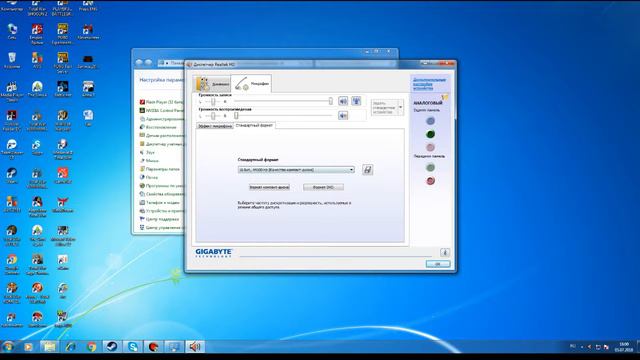Click the Формат компакт-диска button

269,187
